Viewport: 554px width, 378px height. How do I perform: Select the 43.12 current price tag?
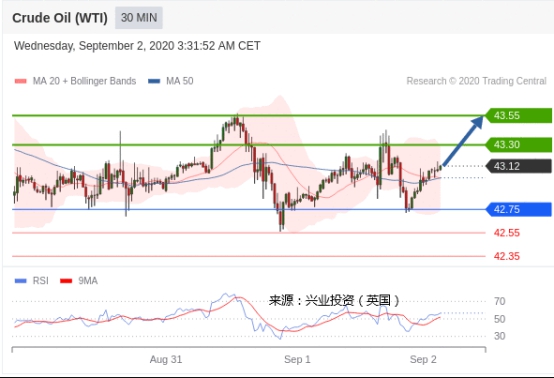pyautogui.click(x=519, y=166)
